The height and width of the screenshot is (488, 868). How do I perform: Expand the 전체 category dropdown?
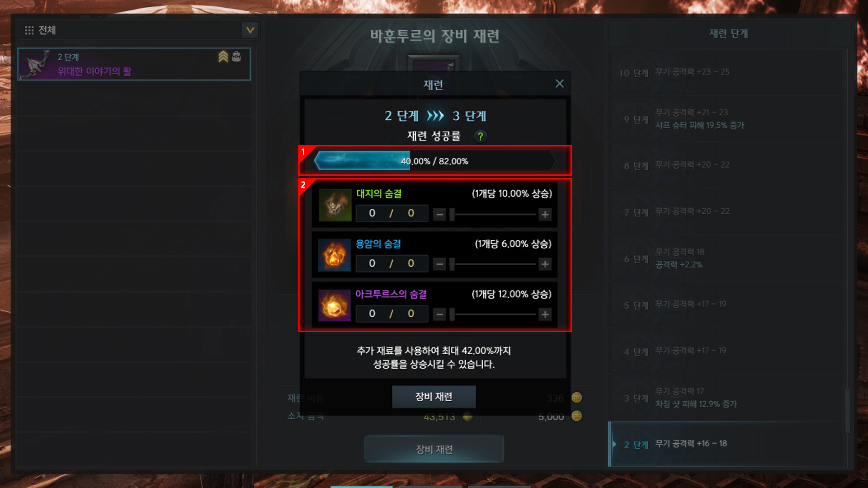tap(250, 30)
